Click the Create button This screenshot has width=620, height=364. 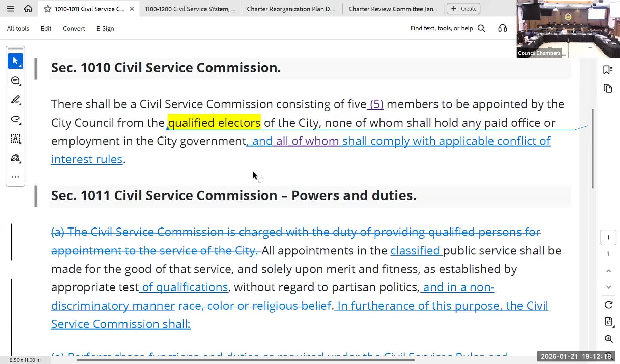[463, 8]
